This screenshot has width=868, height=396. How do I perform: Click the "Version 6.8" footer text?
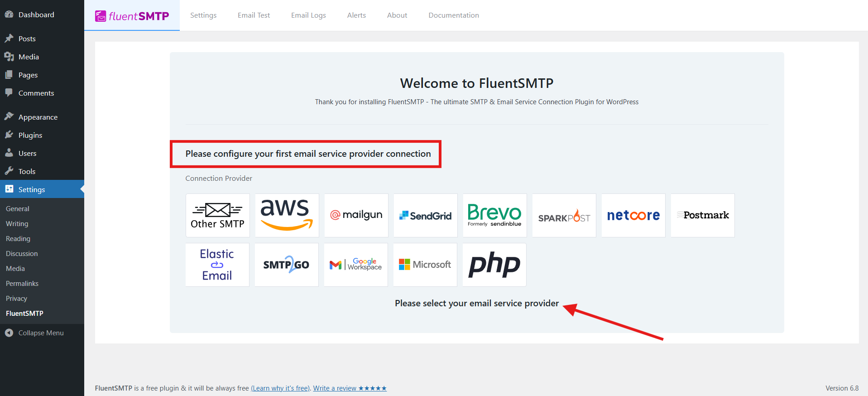click(x=842, y=388)
